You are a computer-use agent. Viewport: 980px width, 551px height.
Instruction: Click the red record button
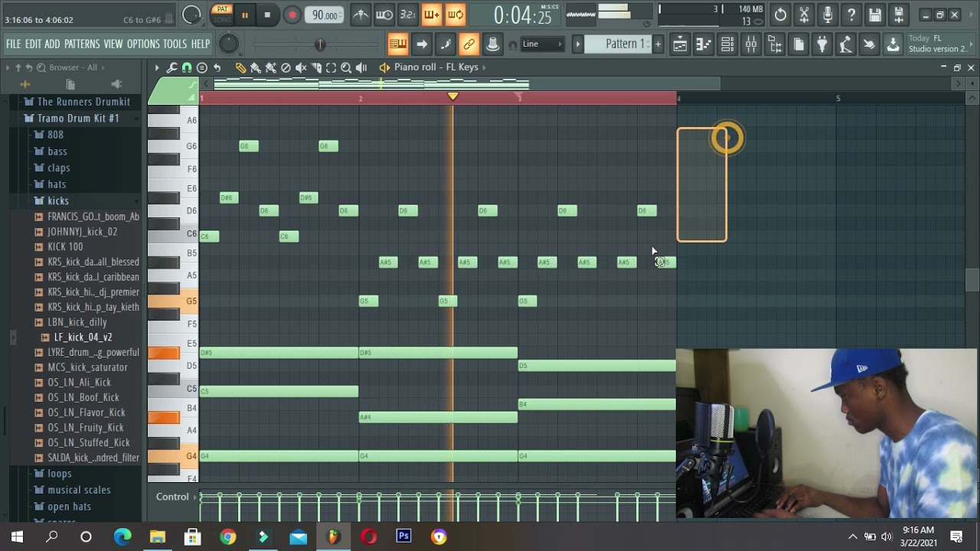(292, 15)
